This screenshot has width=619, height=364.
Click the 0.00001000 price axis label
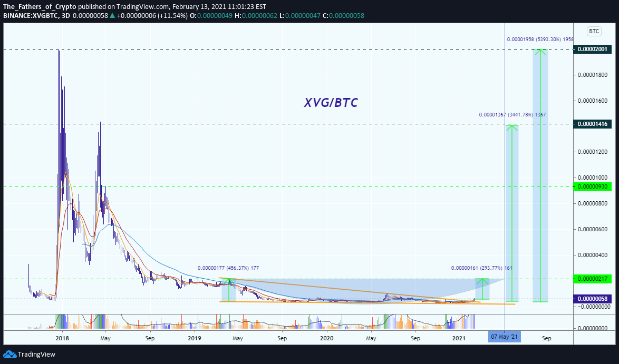pos(593,178)
